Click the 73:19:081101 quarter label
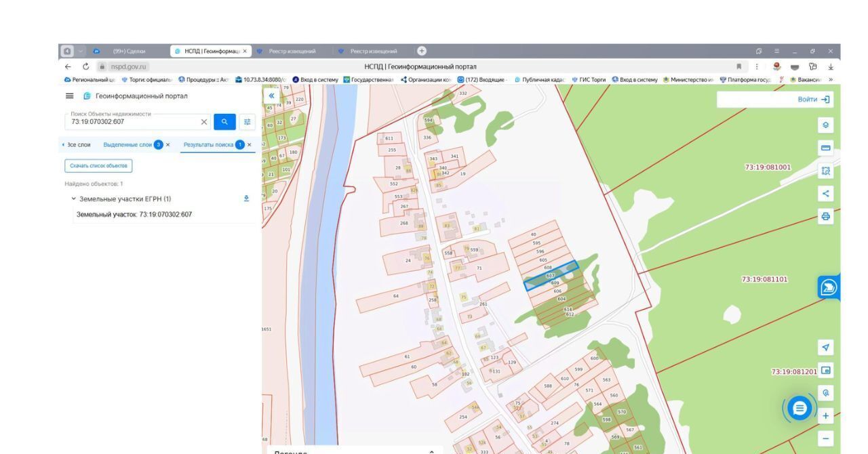The width and height of the screenshot is (868, 454). pyautogui.click(x=765, y=279)
